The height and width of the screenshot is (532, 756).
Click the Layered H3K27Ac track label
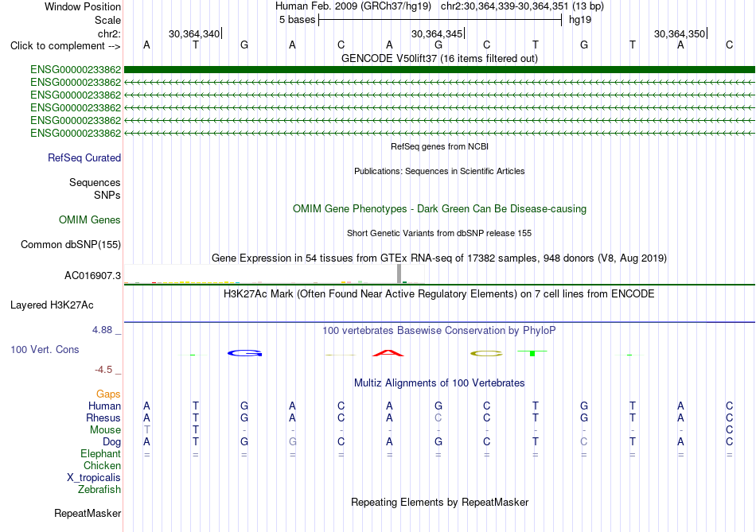tap(52, 305)
